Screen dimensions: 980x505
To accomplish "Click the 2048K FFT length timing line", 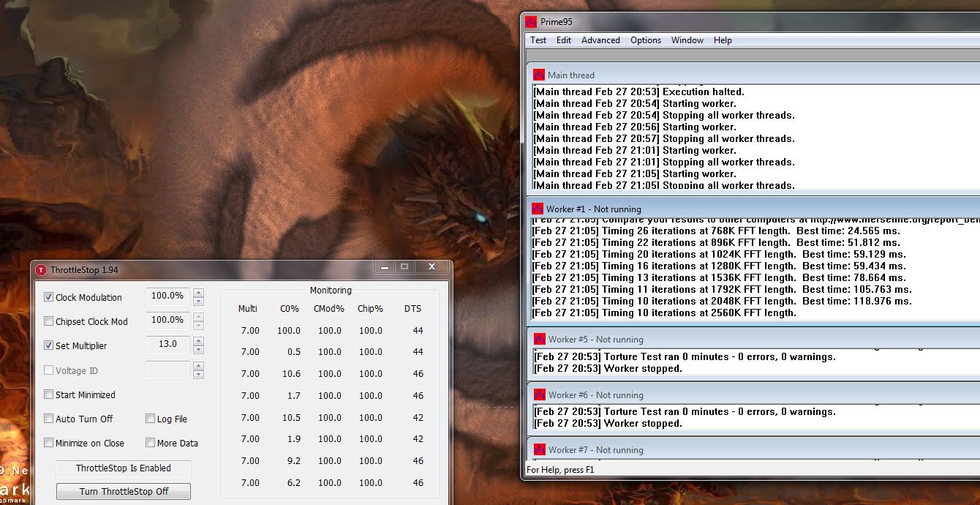I will (x=722, y=301).
